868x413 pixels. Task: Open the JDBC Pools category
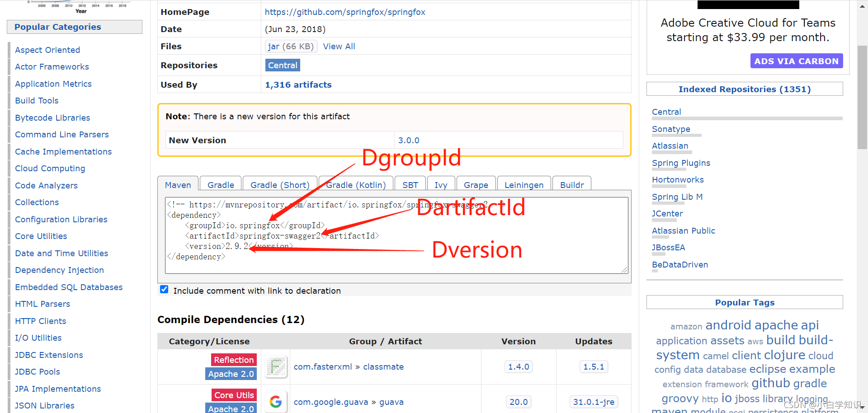point(38,372)
